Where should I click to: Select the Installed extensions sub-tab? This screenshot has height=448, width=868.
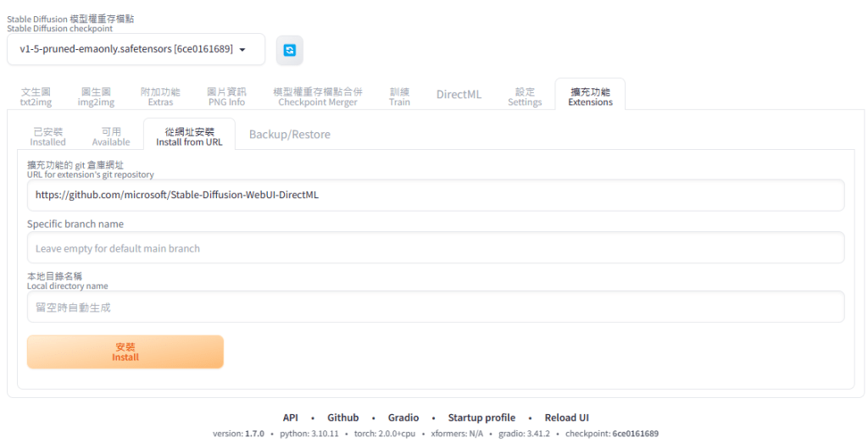pyautogui.click(x=48, y=136)
